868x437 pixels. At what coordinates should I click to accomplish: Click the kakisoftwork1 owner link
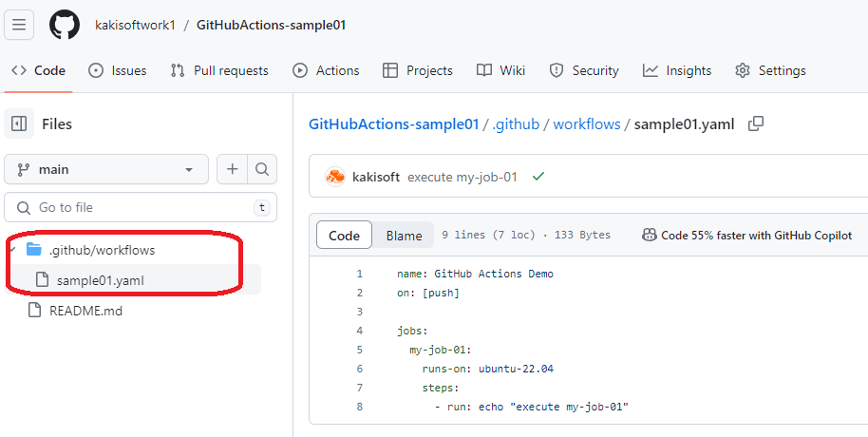click(x=135, y=25)
